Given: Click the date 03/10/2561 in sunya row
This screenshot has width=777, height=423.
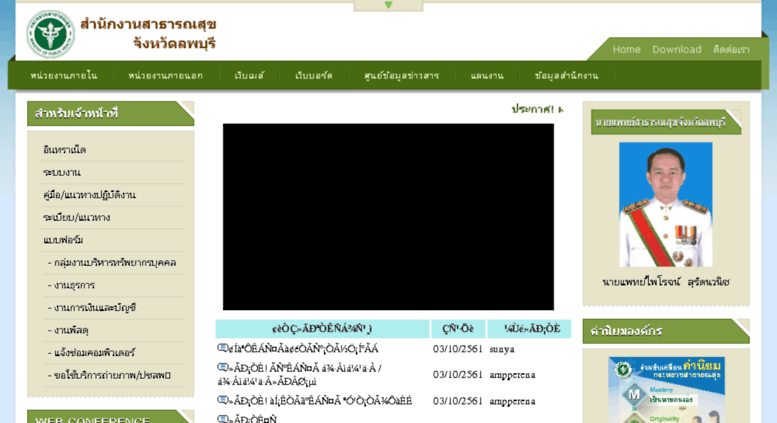Looking at the screenshot, I should 457,349.
